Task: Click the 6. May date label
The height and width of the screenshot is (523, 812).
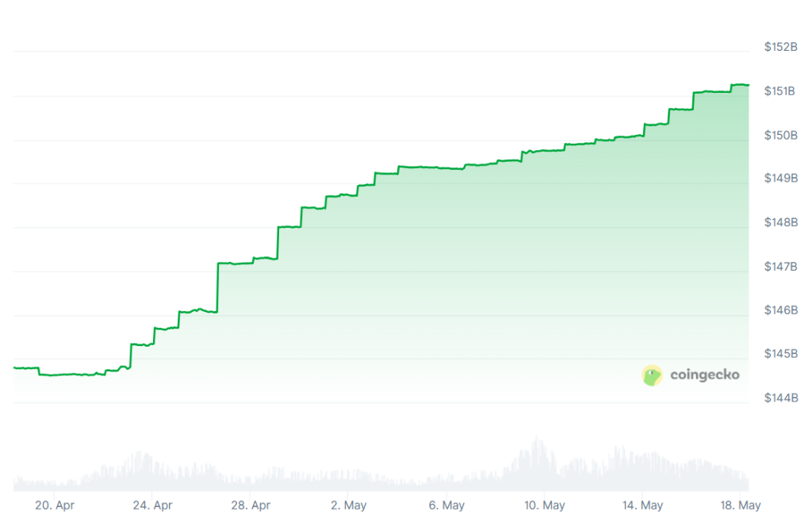Action: [x=446, y=505]
